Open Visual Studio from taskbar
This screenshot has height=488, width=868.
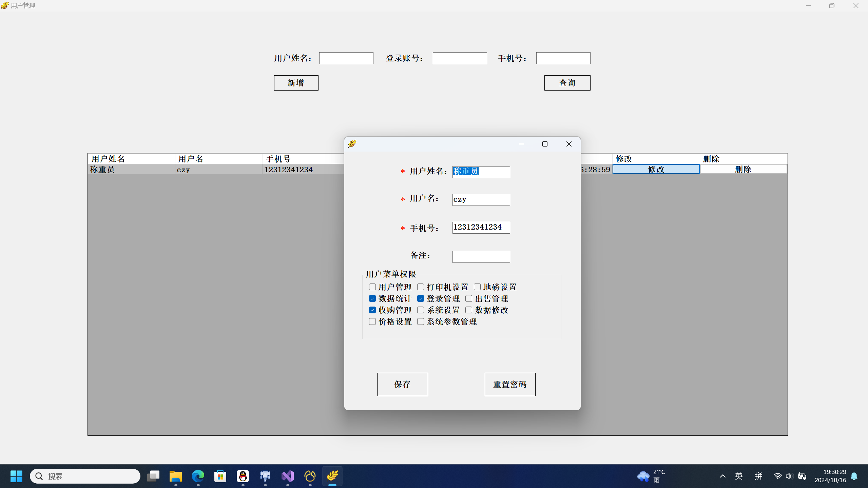(x=288, y=476)
